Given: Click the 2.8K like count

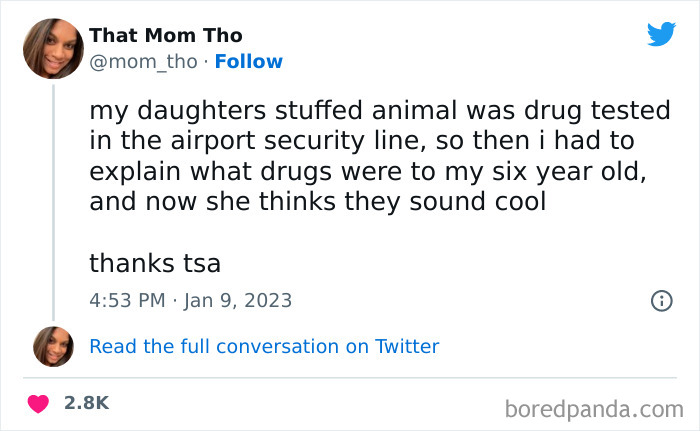Looking at the screenshot, I should pyautogui.click(x=86, y=403).
